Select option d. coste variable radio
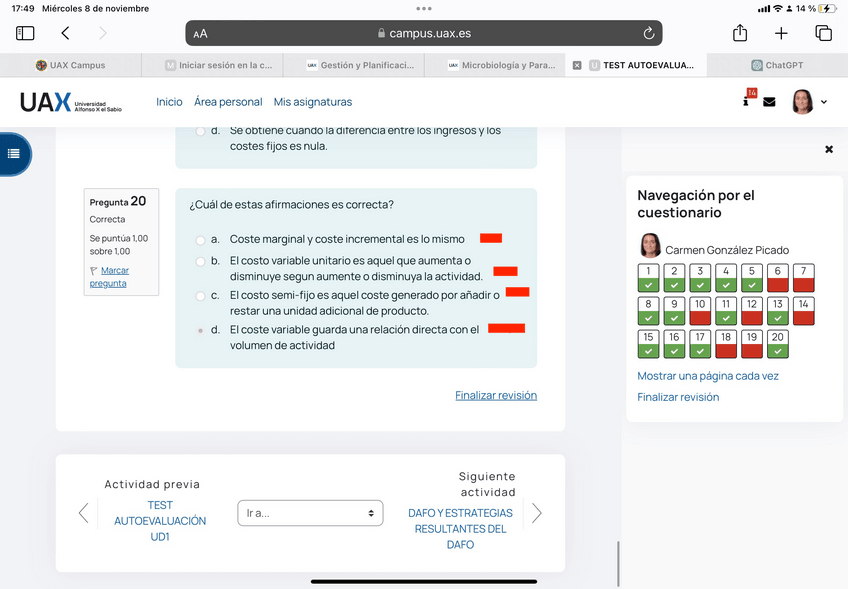This screenshot has width=848, height=589. [x=200, y=330]
